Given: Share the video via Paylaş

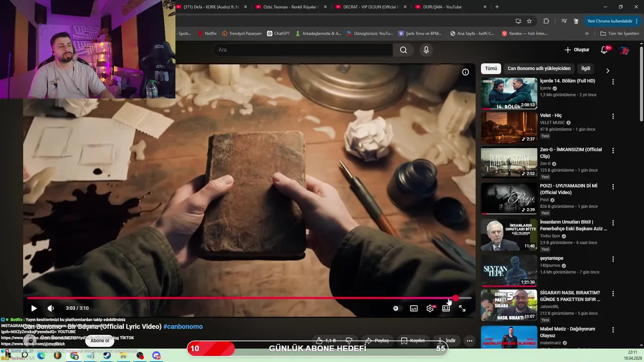Looking at the screenshot, I should tap(376, 340).
